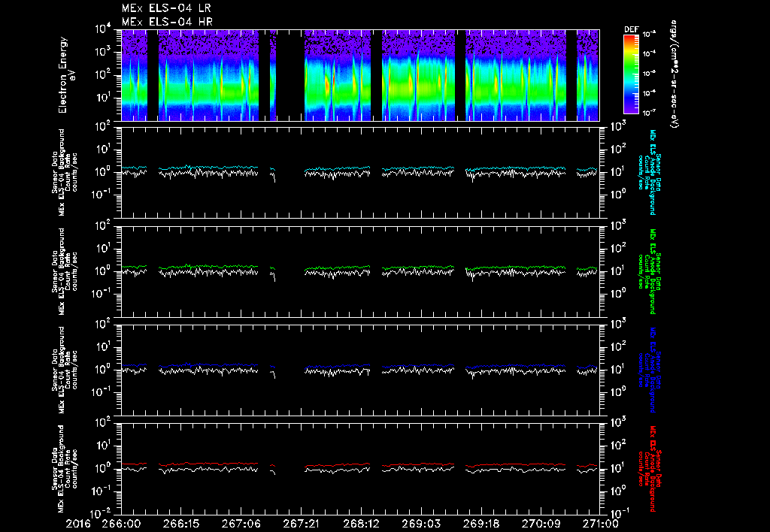Select the "270:09" time axis label
The height and width of the screenshot is (532, 770).
(541, 524)
